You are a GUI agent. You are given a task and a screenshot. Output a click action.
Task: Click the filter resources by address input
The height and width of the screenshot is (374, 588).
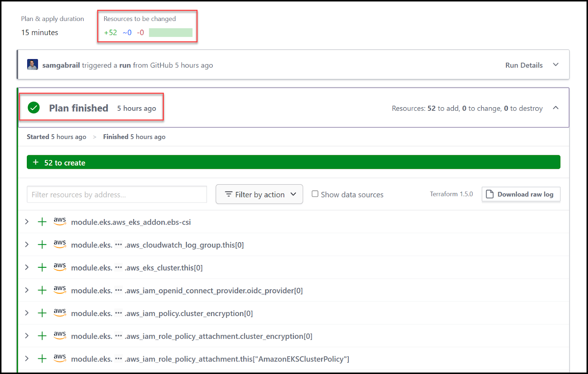click(x=116, y=194)
